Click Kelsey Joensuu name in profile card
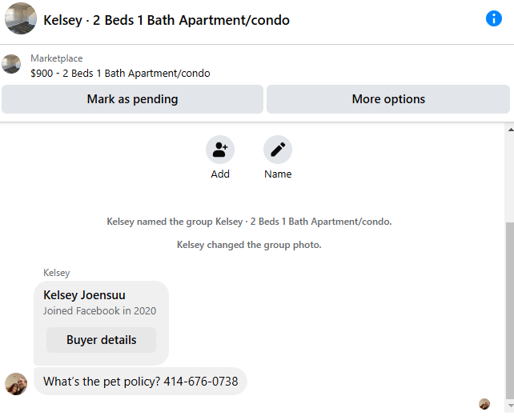Screen dimensions: 514x420 coord(84,295)
